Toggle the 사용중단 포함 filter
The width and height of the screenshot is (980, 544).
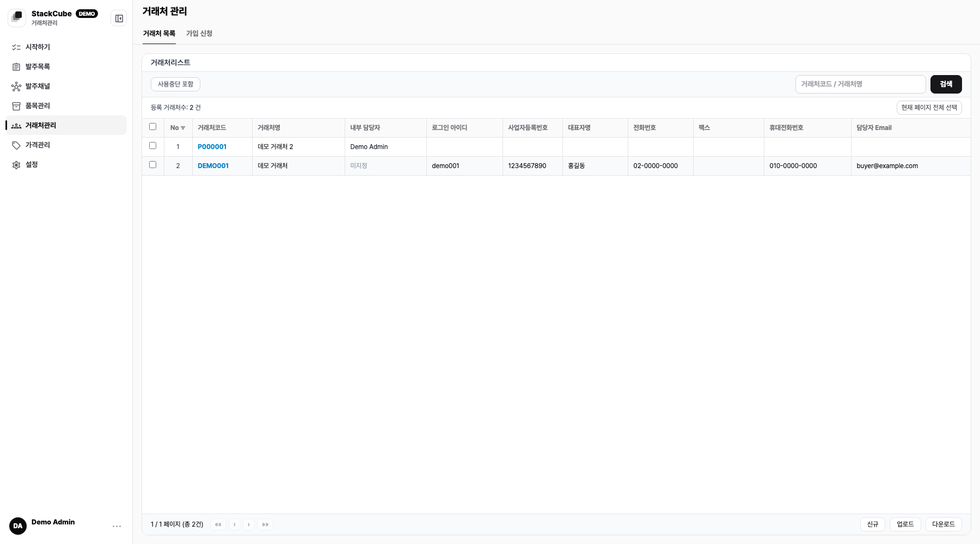[175, 84]
